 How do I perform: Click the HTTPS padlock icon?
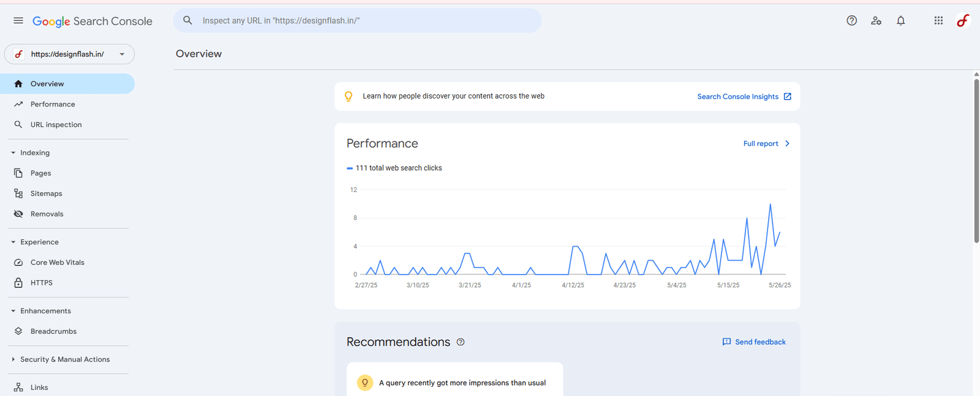[18, 283]
